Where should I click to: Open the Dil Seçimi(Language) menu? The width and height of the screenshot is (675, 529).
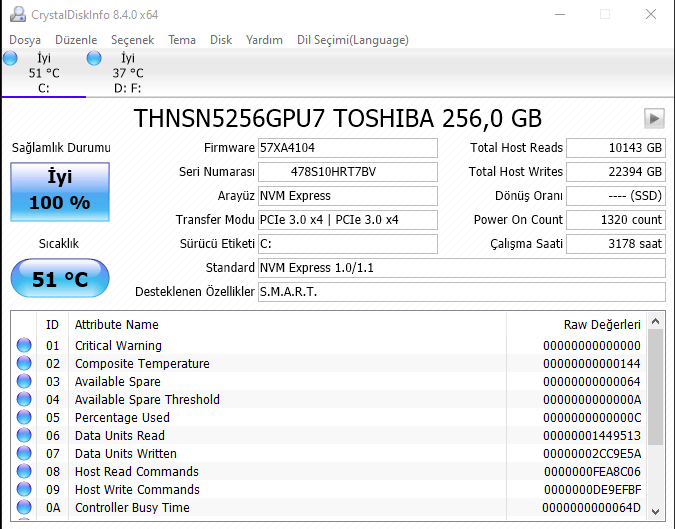(353, 40)
